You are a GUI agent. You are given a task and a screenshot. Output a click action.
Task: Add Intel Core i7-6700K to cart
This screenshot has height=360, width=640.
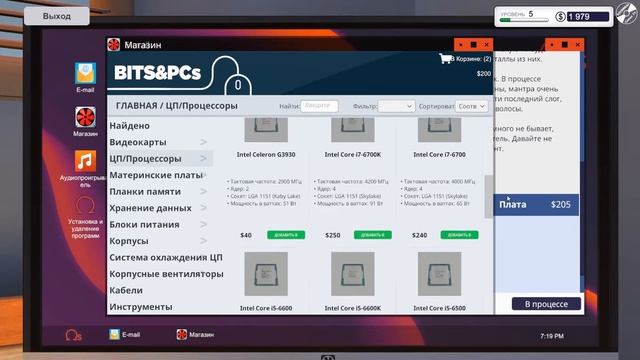[x=373, y=235]
